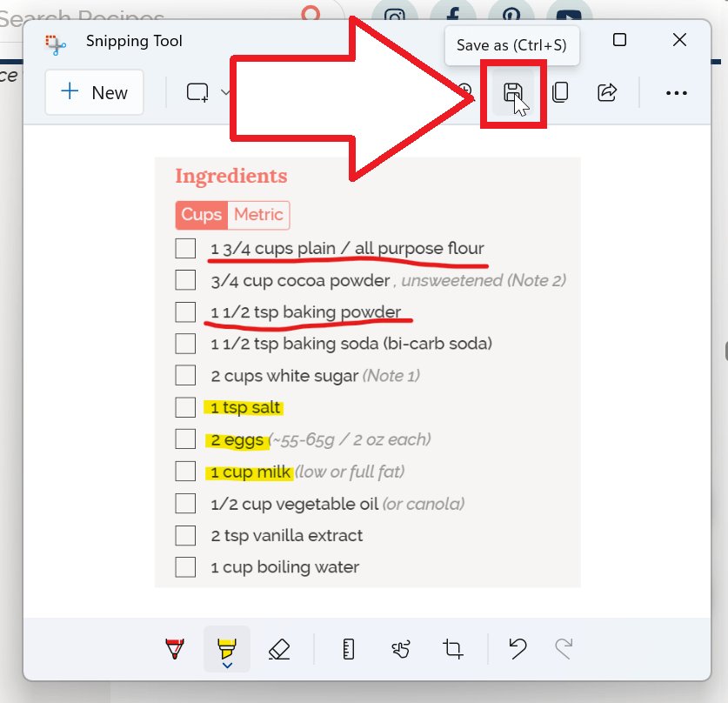The image size is (728, 703).
Task: Click the Save as floppy disk icon
Action: point(512,92)
